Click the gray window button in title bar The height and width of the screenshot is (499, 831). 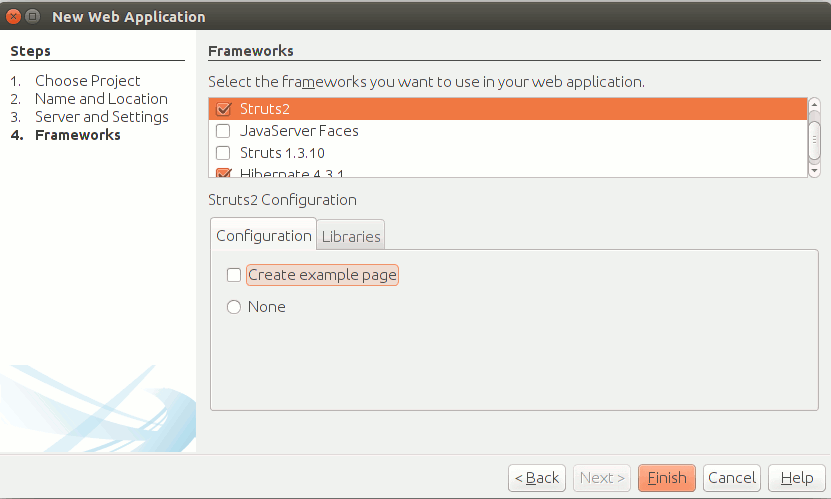(x=33, y=16)
